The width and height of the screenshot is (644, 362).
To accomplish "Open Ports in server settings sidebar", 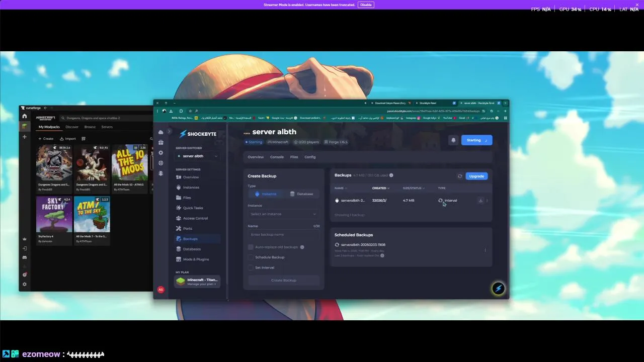I will (x=184, y=229).
